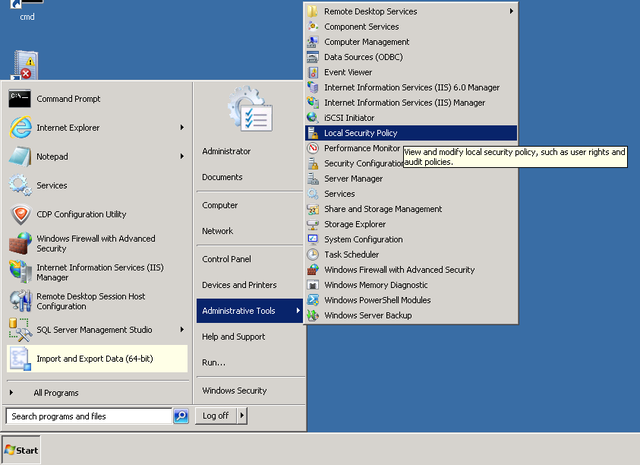Select Local Security Policy menu entry
Image resolution: width=640 pixels, height=465 pixels.
click(360, 132)
